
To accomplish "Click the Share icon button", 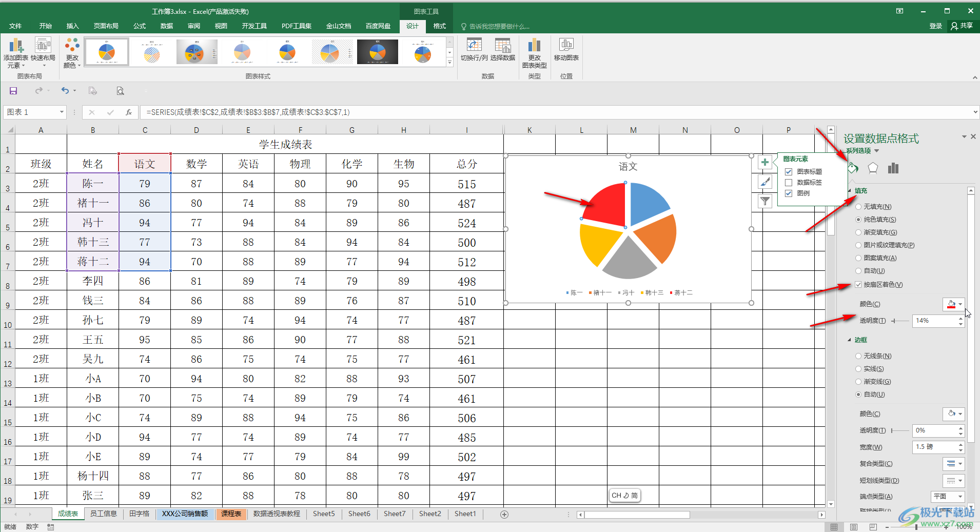I will (x=962, y=26).
